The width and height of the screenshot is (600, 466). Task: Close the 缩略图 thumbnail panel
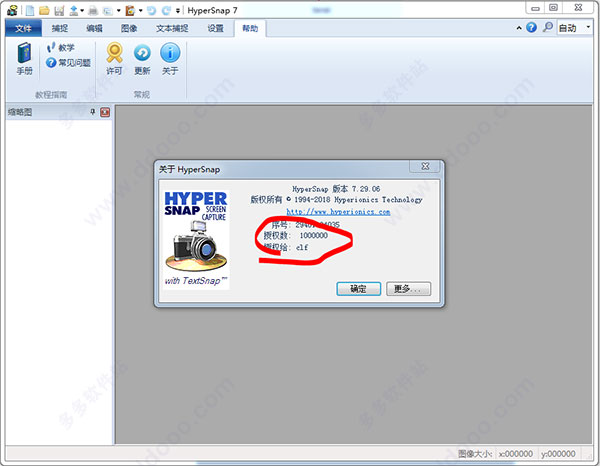(105, 112)
